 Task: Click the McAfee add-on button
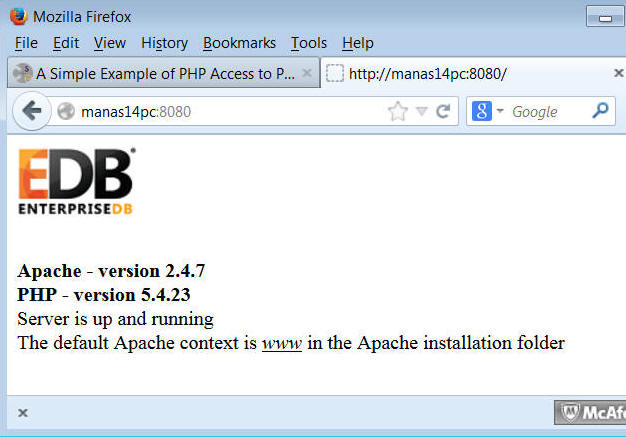pos(590,412)
